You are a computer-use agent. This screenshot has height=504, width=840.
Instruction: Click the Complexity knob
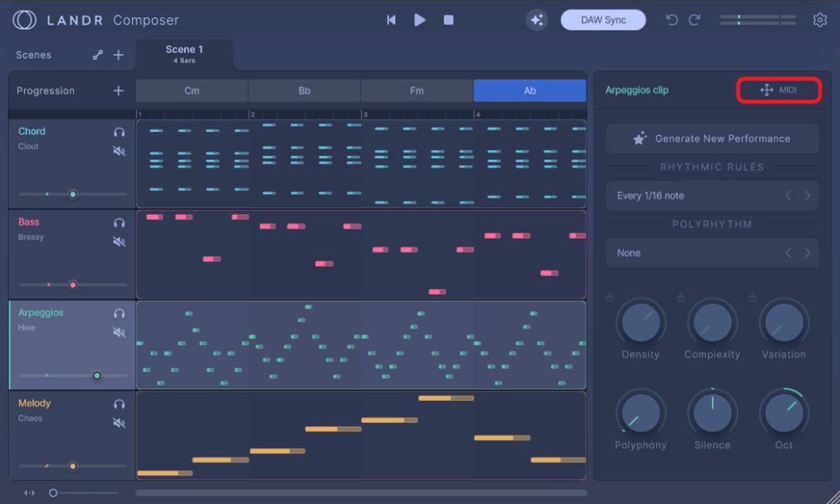point(712,323)
